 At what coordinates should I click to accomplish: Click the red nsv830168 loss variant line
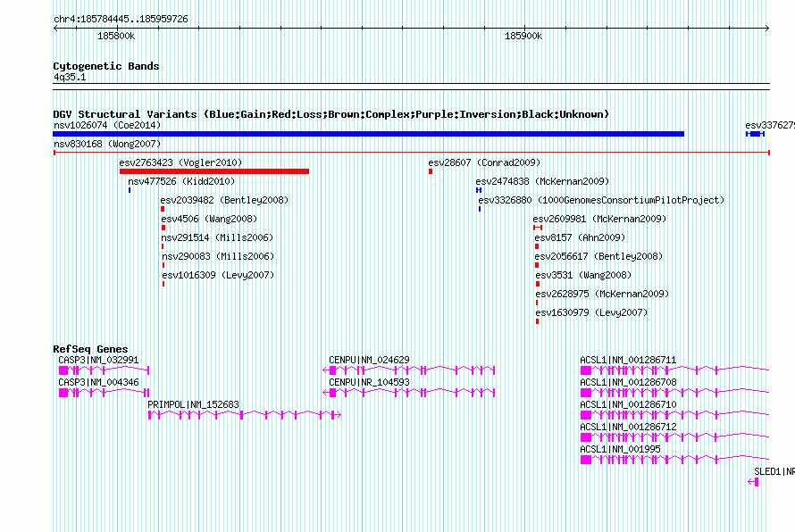tap(412, 153)
